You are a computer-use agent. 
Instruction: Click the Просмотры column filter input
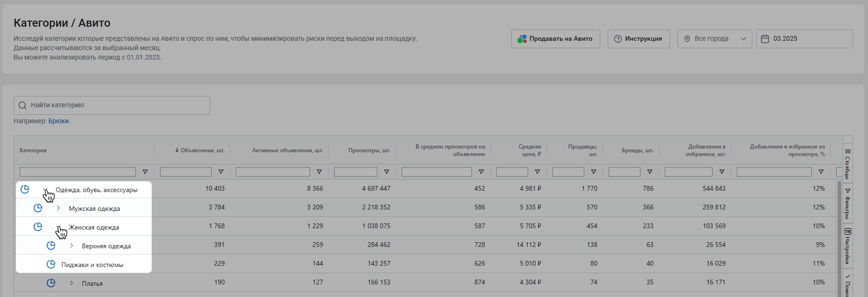(356, 172)
